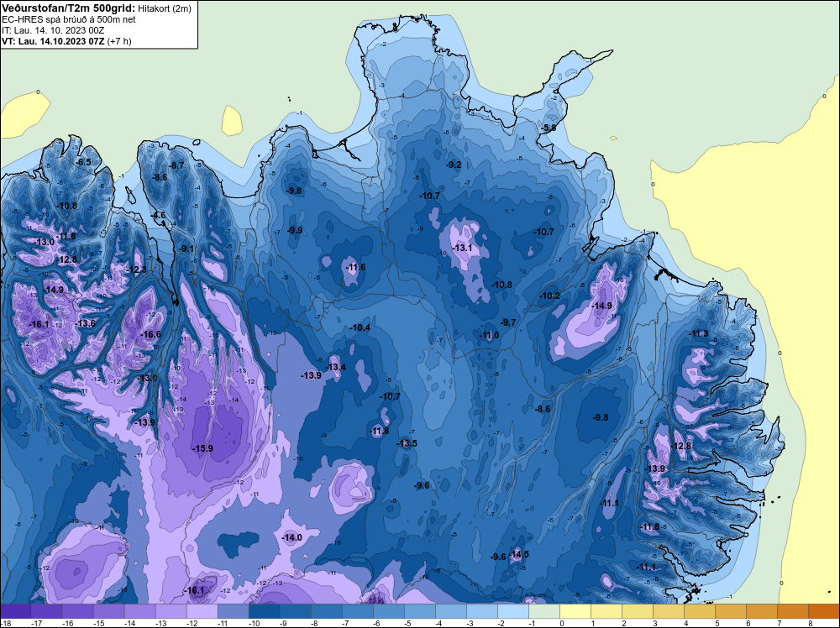
Task: Click the temperature value -13.1 on the map
Action: tap(462, 248)
